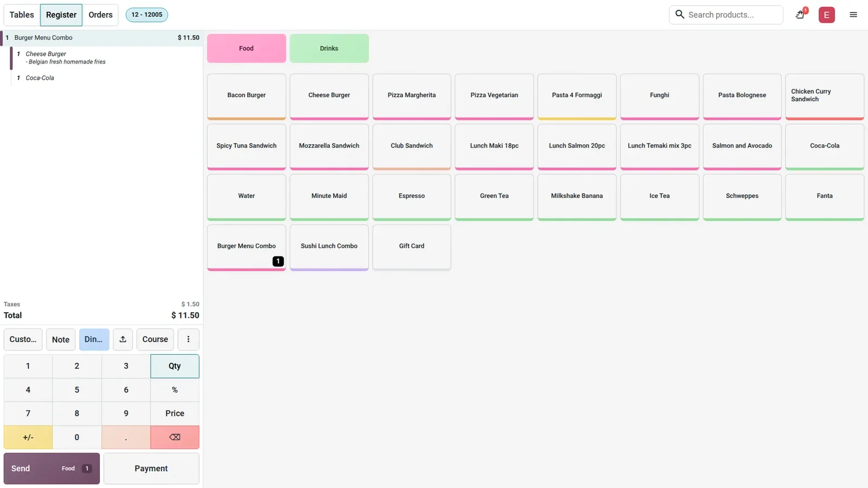Screen dimensions: 868x488
Task: Tap numpad key 0
Action: click(x=77, y=437)
